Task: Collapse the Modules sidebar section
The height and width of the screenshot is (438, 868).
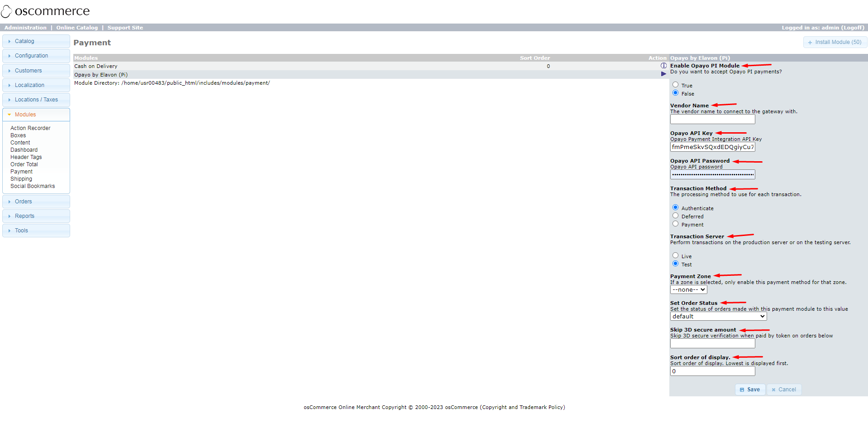Action: [x=36, y=115]
